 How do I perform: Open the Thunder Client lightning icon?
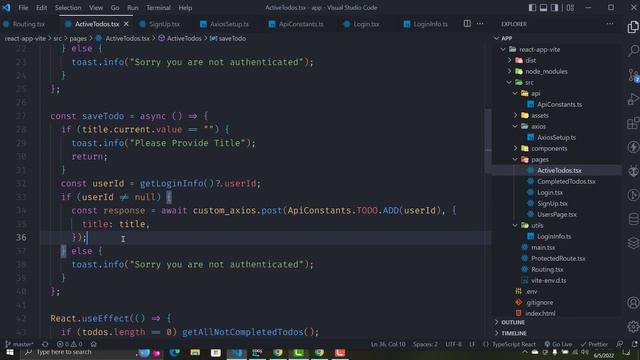point(633,147)
